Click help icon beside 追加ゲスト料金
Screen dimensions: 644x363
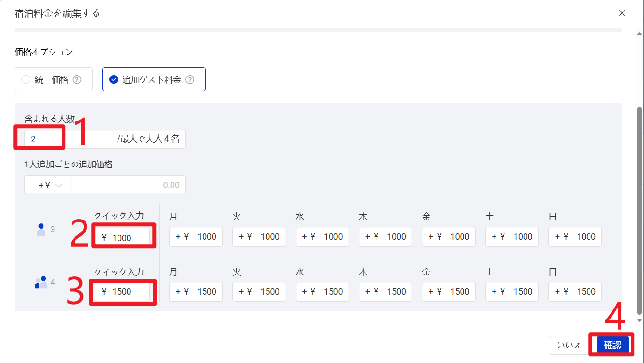tap(190, 80)
